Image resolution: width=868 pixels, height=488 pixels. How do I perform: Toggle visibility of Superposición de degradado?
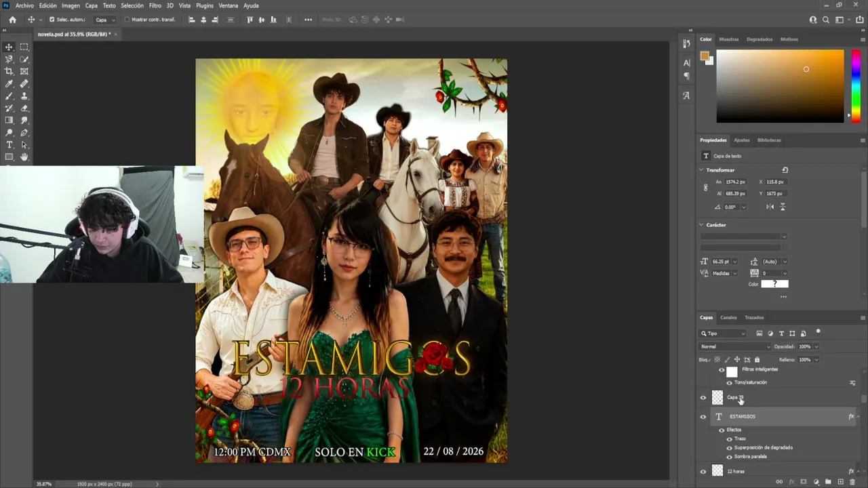[730, 447]
